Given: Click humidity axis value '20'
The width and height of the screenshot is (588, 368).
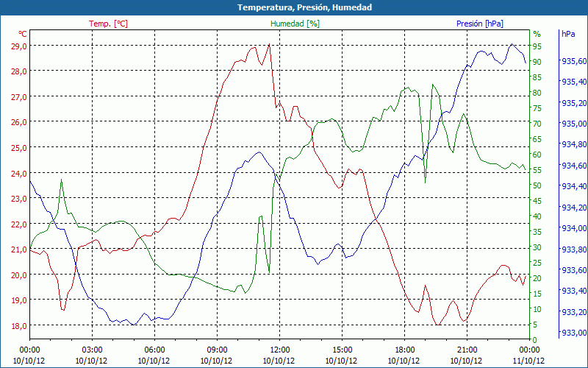Looking at the screenshot, I should (x=537, y=278).
